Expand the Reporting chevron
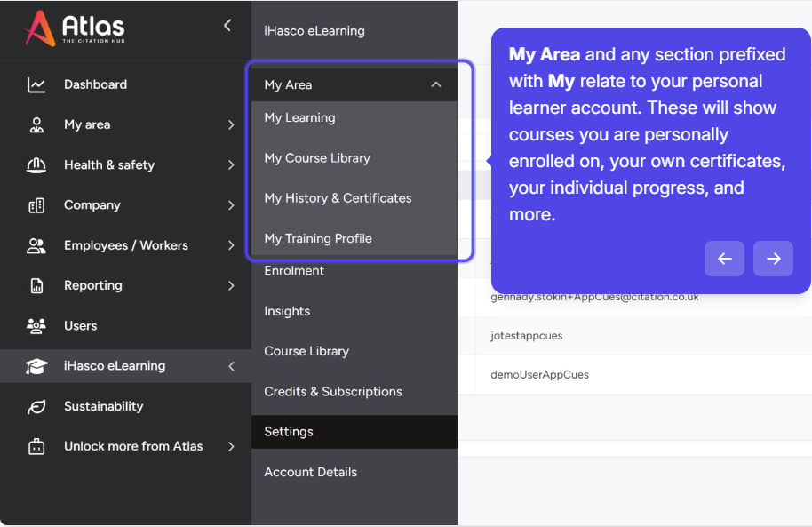The image size is (812, 527). coord(231,286)
